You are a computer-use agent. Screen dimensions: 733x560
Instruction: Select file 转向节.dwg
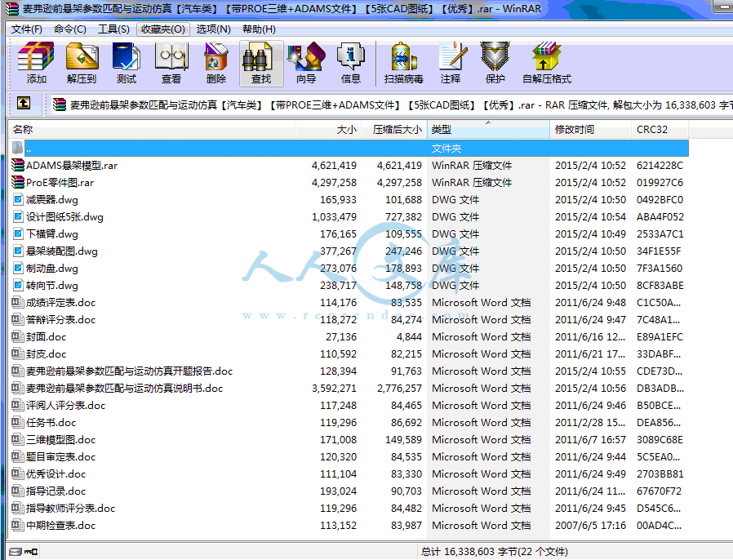click(52, 285)
